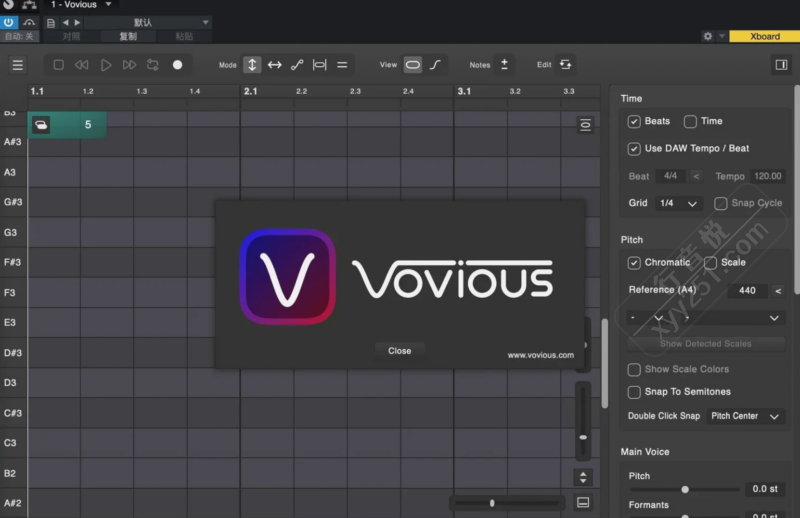Click the Beat reset arrow button

tap(696, 177)
